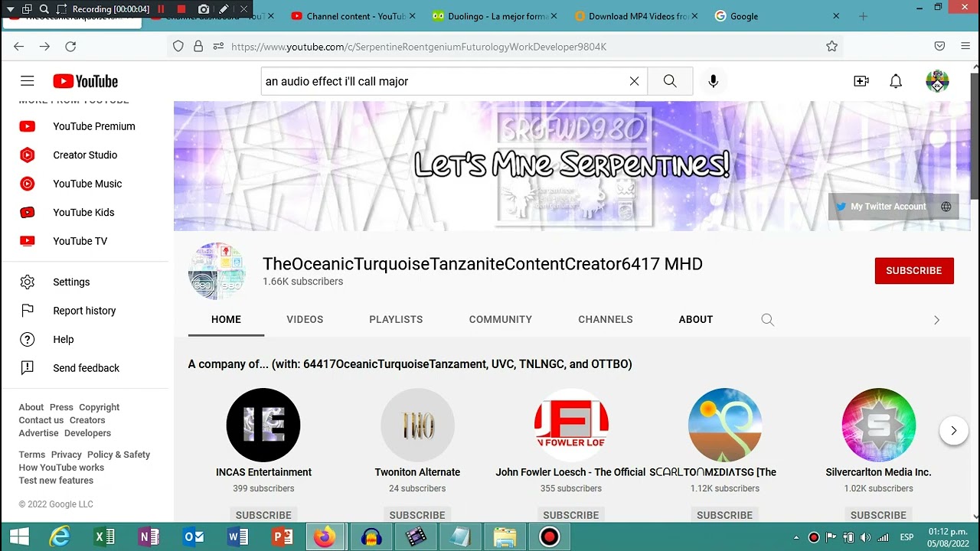The height and width of the screenshot is (551, 980).
Task: Open Send feedback in sidebar
Action: (x=84, y=368)
